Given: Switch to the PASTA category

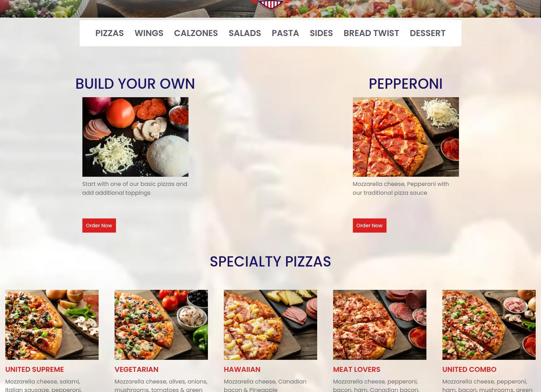Looking at the screenshot, I should click(x=285, y=33).
